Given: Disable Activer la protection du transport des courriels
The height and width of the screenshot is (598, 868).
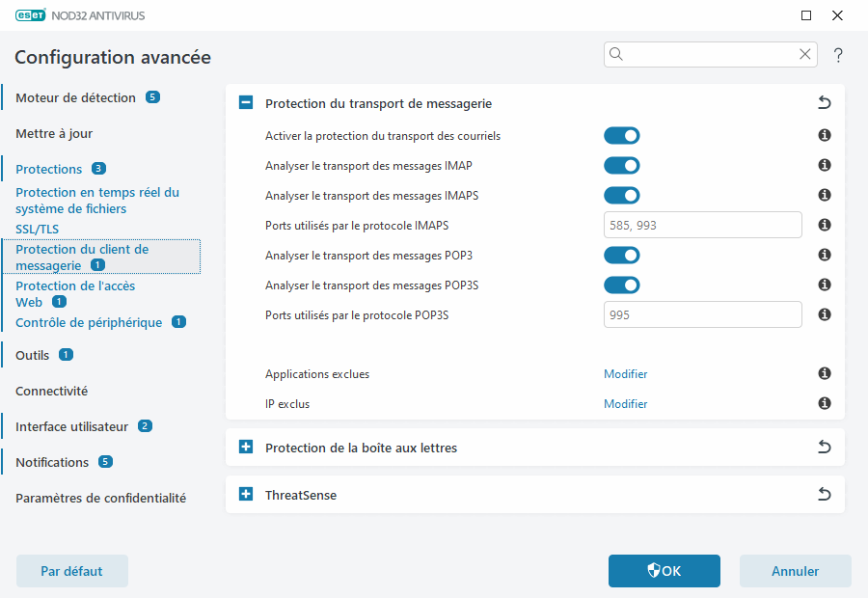Looking at the screenshot, I should coord(621,135).
